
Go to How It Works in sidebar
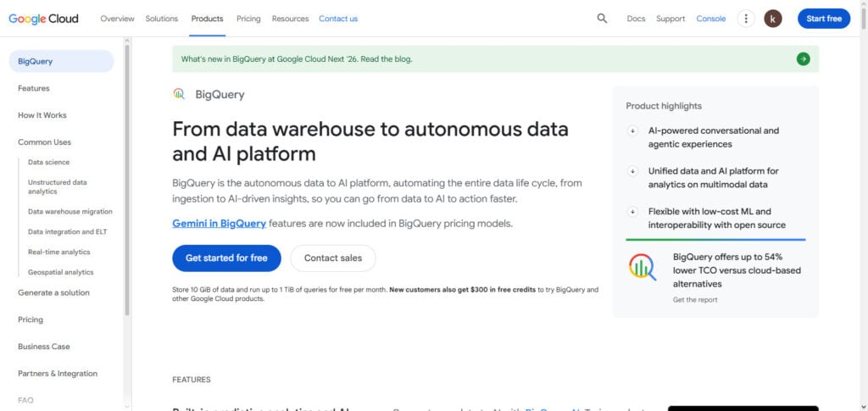(42, 115)
